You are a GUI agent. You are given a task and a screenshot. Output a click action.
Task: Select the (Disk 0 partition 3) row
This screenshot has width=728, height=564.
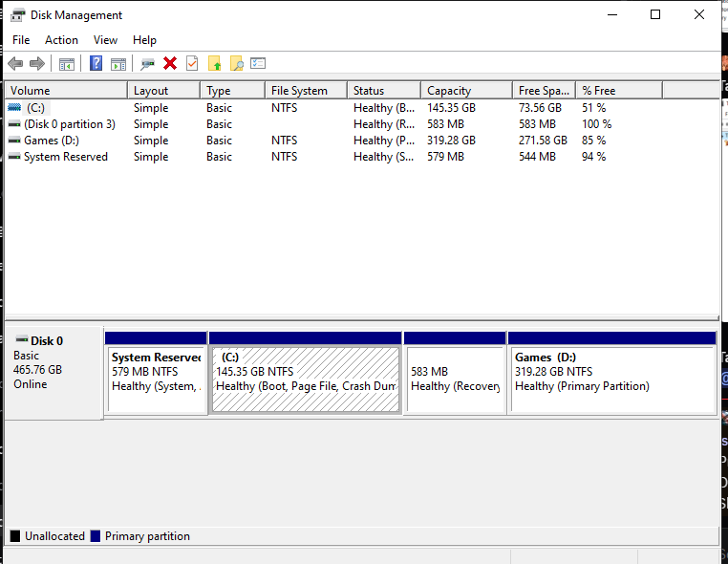point(70,124)
